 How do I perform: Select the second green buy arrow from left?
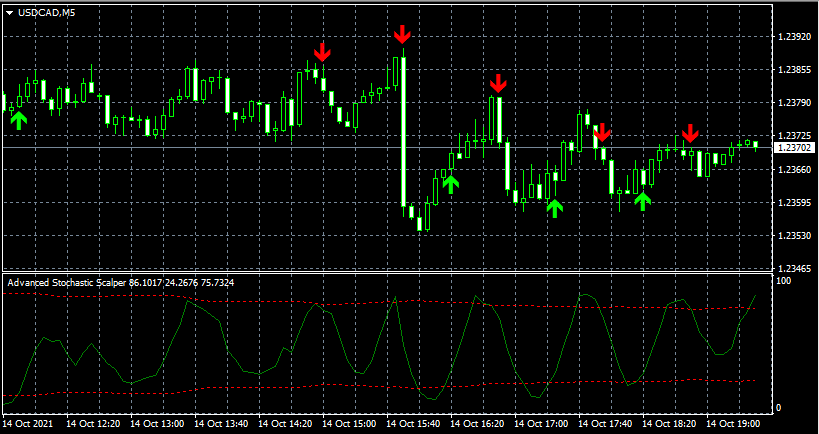pos(450,183)
